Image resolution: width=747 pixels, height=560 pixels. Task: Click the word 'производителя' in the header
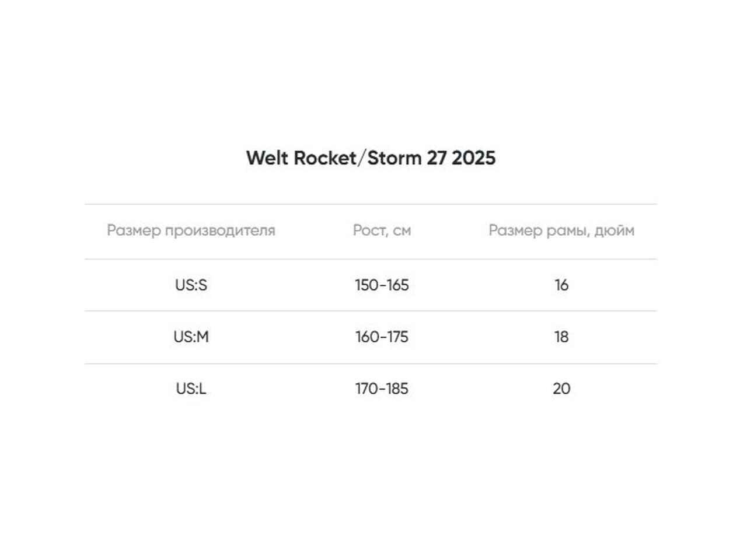(x=219, y=230)
